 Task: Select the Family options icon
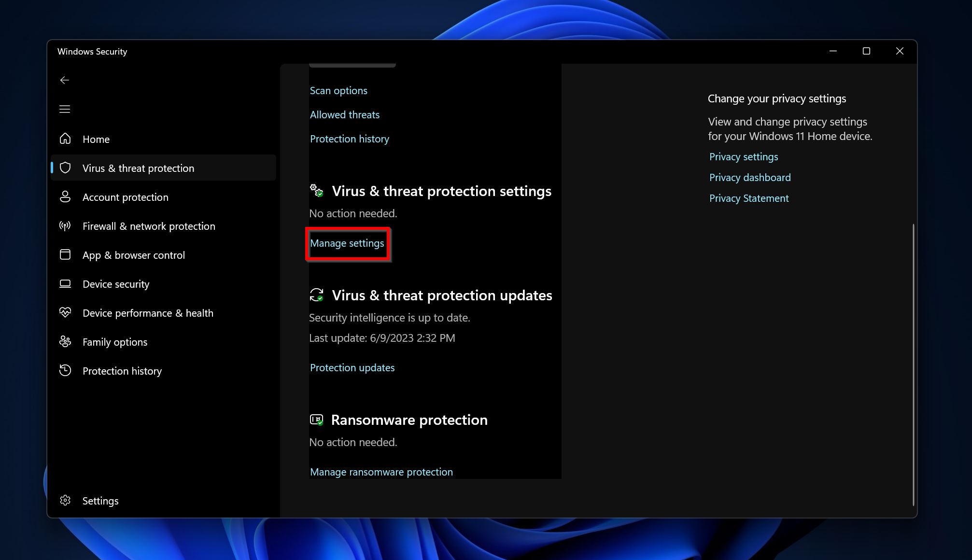65,342
